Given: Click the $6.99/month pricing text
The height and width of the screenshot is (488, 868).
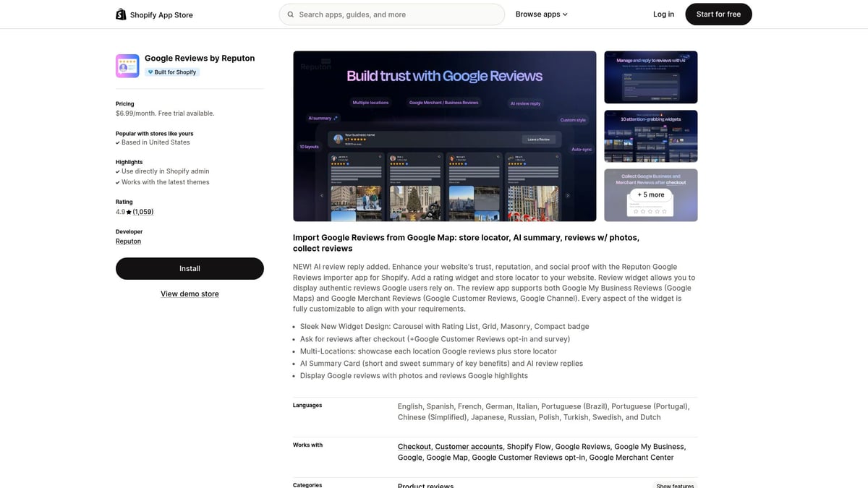Looking at the screenshot, I should [x=165, y=114].
